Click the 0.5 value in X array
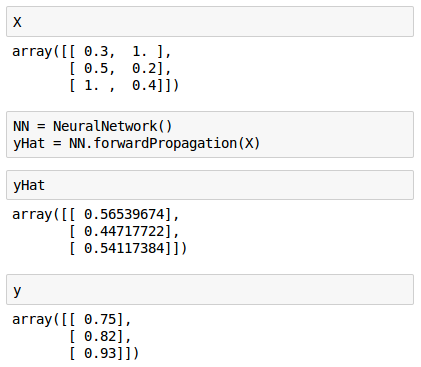 96,69
